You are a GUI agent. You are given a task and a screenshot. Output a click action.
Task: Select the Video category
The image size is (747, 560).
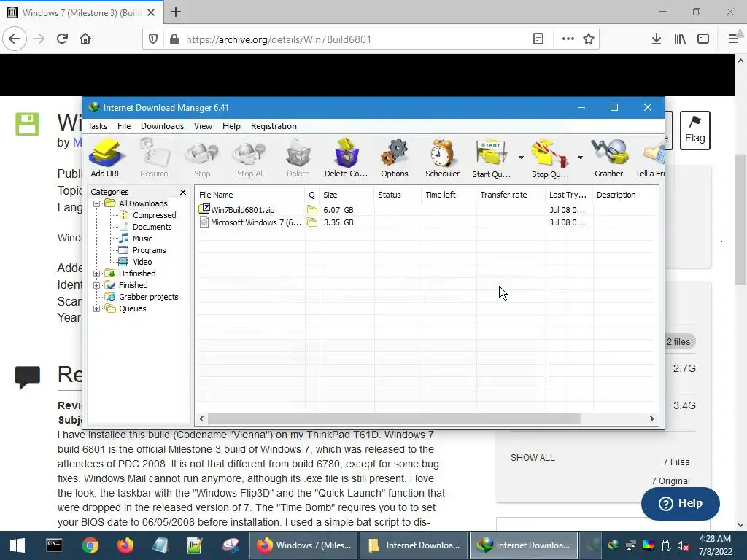(x=142, y=262)
